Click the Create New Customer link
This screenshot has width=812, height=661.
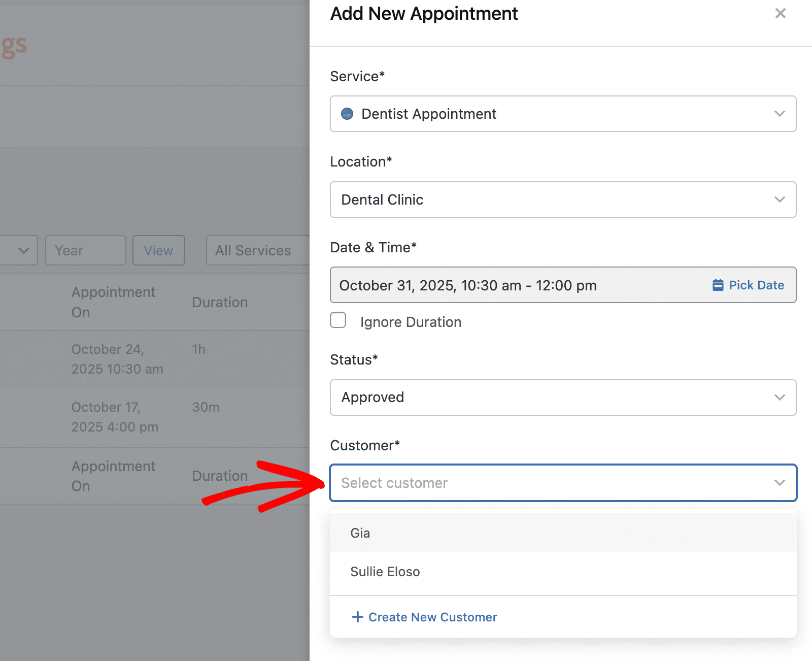432,617
